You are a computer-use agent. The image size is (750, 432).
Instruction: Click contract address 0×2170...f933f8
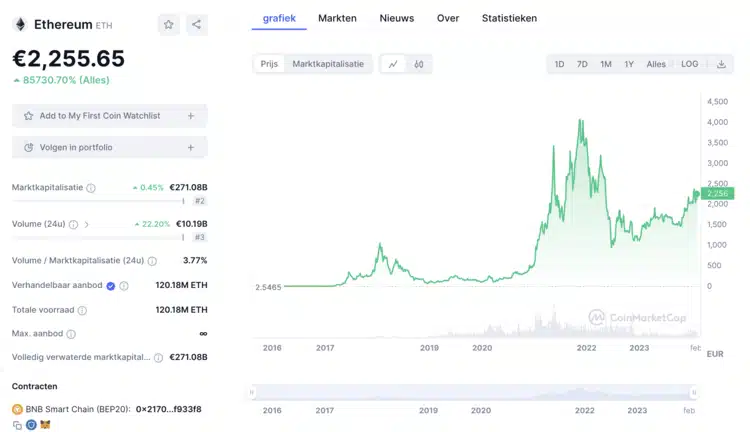(168, 409)
